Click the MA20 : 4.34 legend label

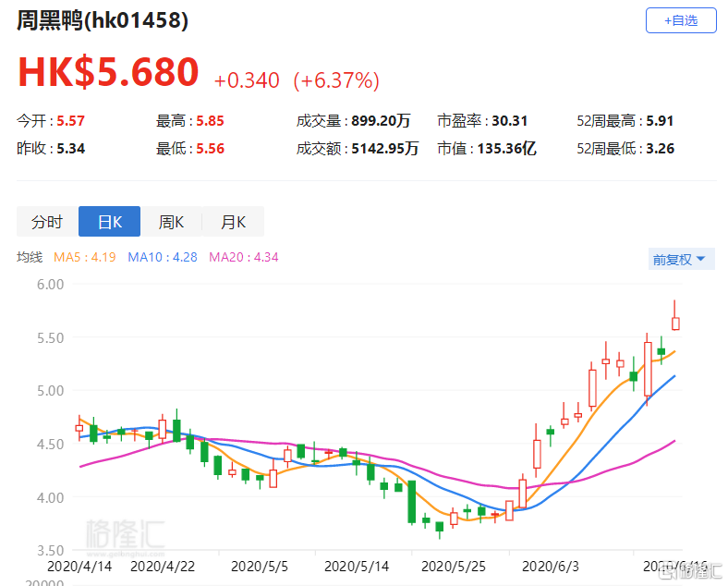click(244, 257)
